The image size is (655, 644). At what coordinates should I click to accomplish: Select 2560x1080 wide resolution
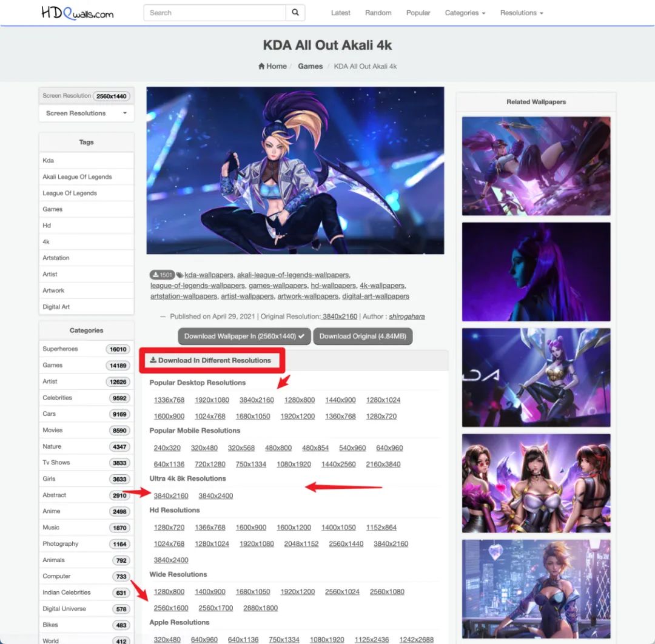(x=387, y=592)
